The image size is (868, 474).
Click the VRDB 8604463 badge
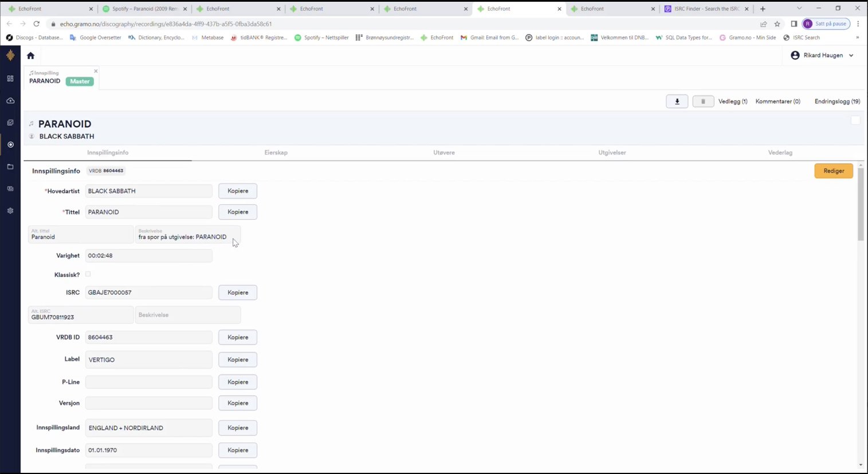pos(106,171)
